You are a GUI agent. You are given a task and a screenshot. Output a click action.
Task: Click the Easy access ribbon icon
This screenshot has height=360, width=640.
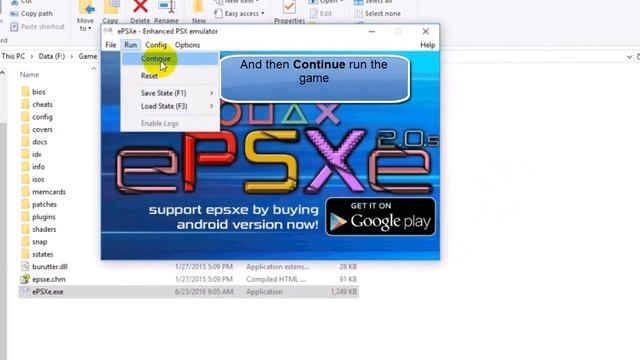218,13
